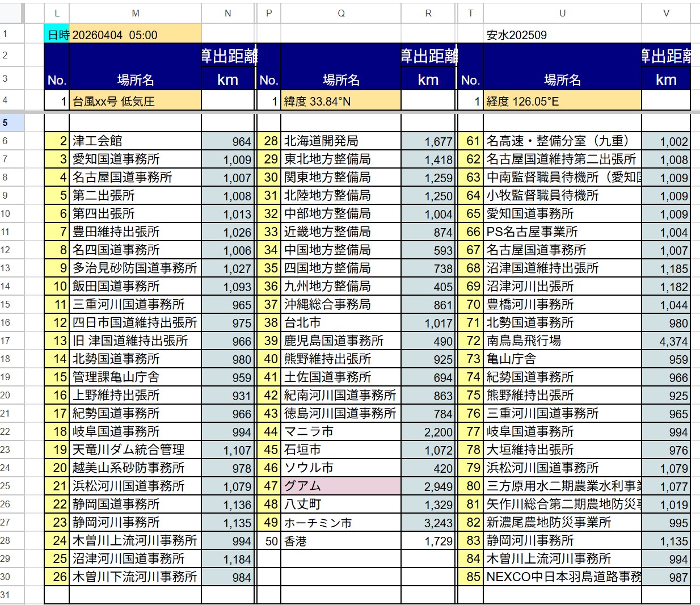Click the ホーチミン市 distance 3,243
The width and height of the screenshot is (700, 605).
pyautogui.click(x=428, y=522)
